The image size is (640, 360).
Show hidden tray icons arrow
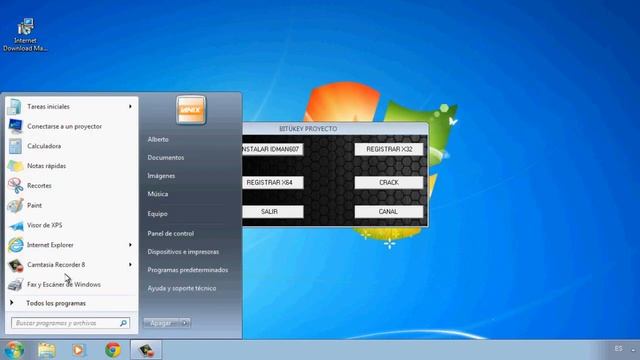click(633, 350)
